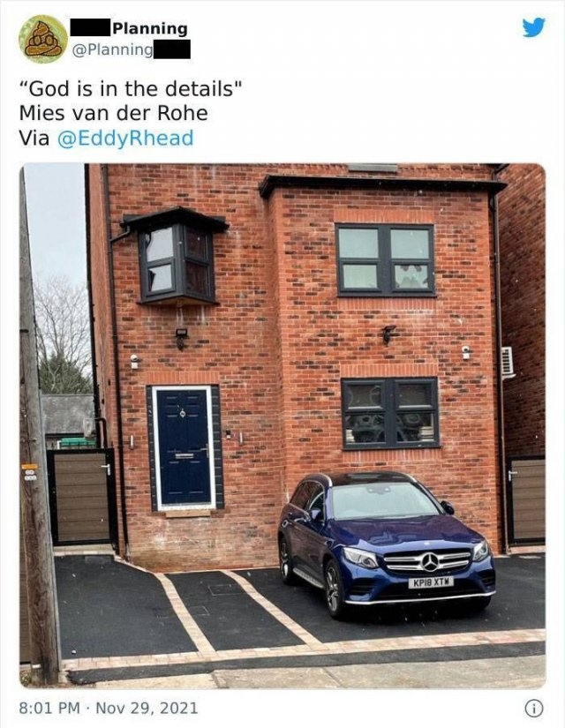The height and width of the screenshot is (728, 565).
Task: Click the 8:01 PM timestamp
Action: [49, 708]
